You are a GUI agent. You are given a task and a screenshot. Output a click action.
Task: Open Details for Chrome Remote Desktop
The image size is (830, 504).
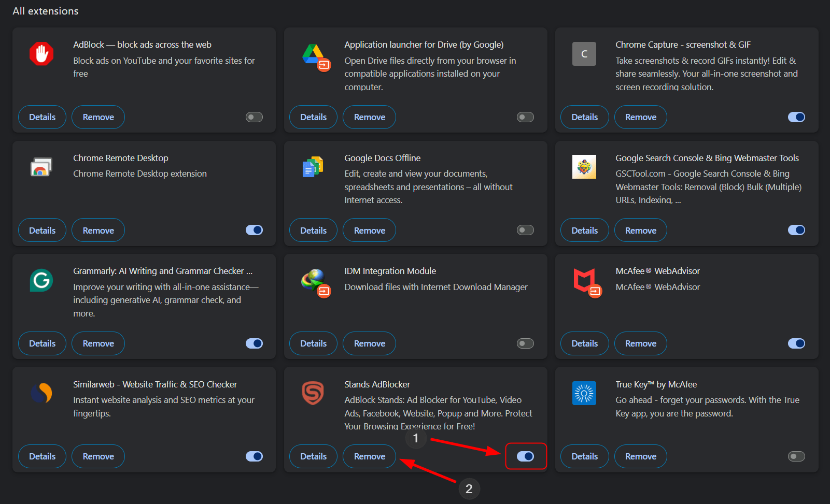click(42, 231)
